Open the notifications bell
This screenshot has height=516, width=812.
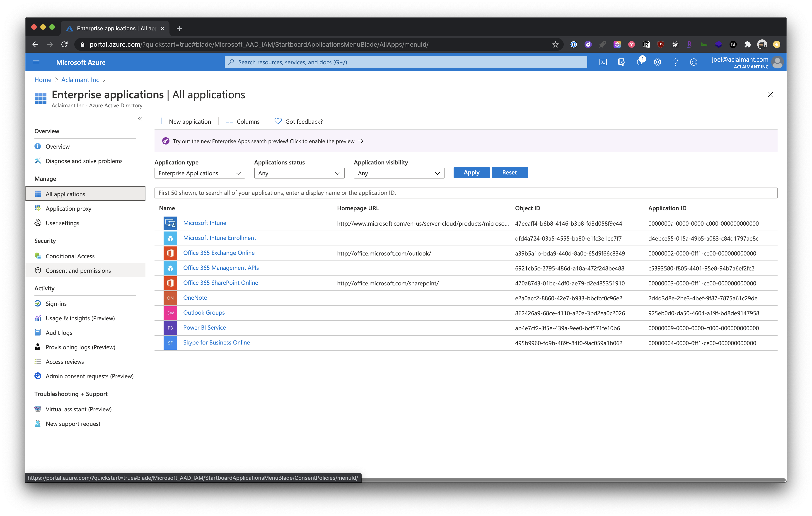click(x=639, y=62)
